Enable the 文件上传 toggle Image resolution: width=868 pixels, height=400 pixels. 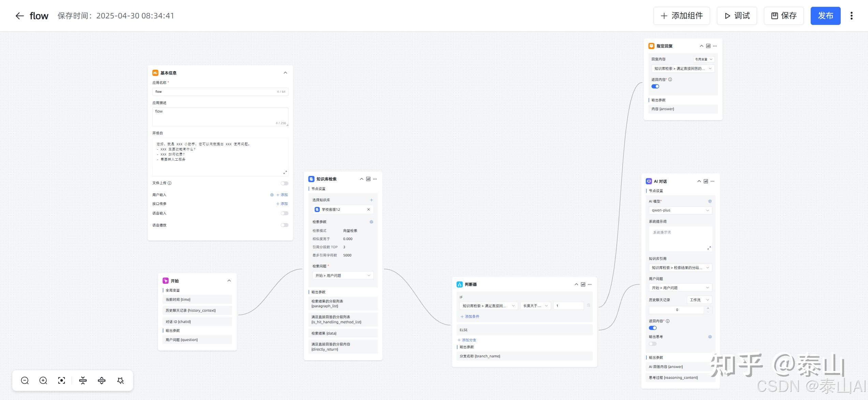[284, 183]
